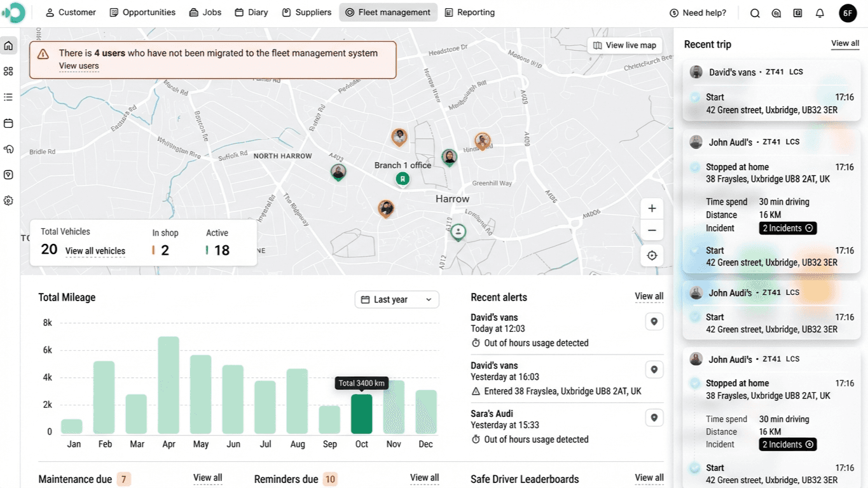The image size is (868, 488).
Task: Select the Fleet management tab
Action: (x=388, y=13)
